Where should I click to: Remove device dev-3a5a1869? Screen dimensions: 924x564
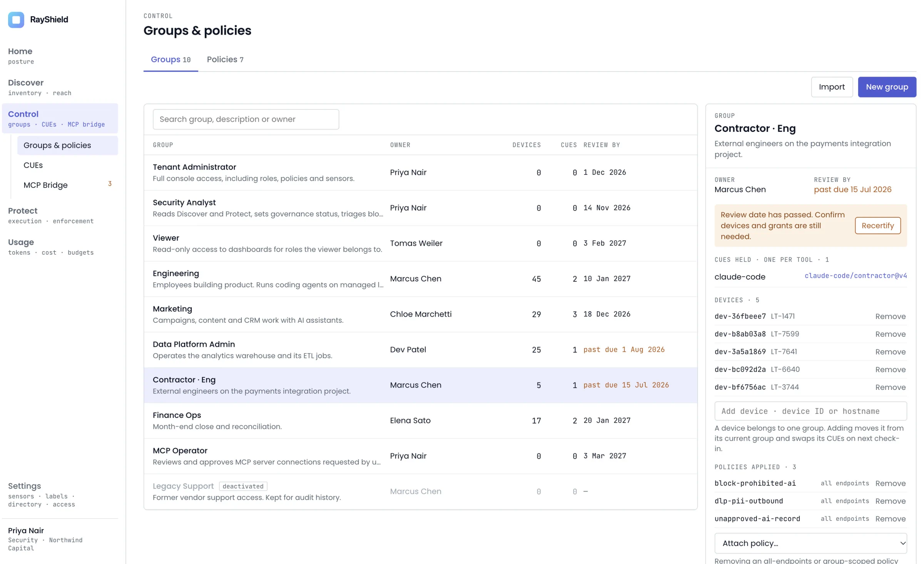pos(890,352)
